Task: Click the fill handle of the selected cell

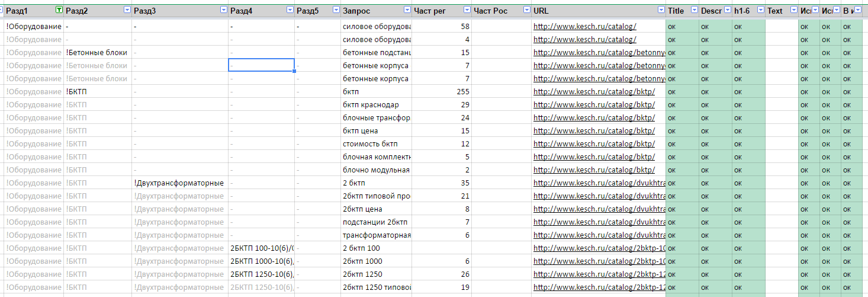Action: coord(294,71)
